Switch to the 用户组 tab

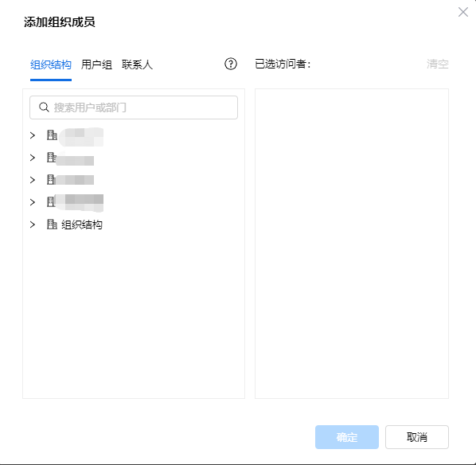[x=96, y=64]
